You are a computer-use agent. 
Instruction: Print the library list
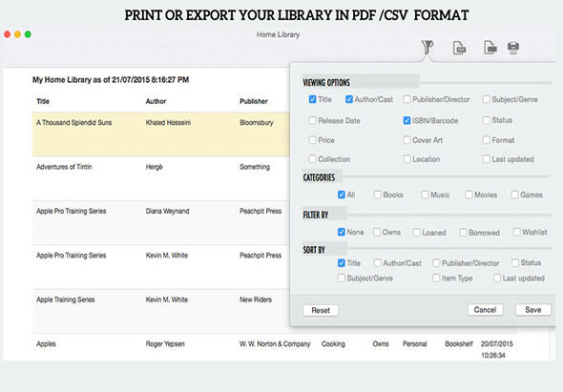[513, 48]
